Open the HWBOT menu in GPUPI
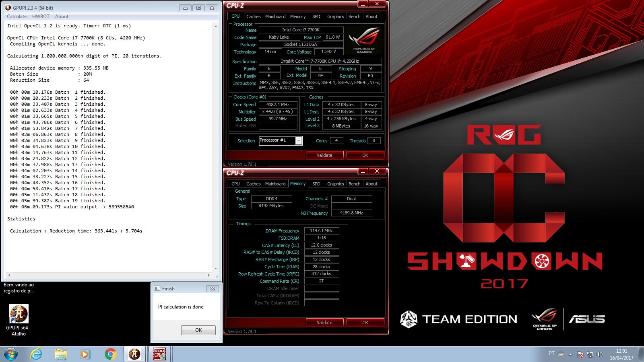 (x=41, y=16)
